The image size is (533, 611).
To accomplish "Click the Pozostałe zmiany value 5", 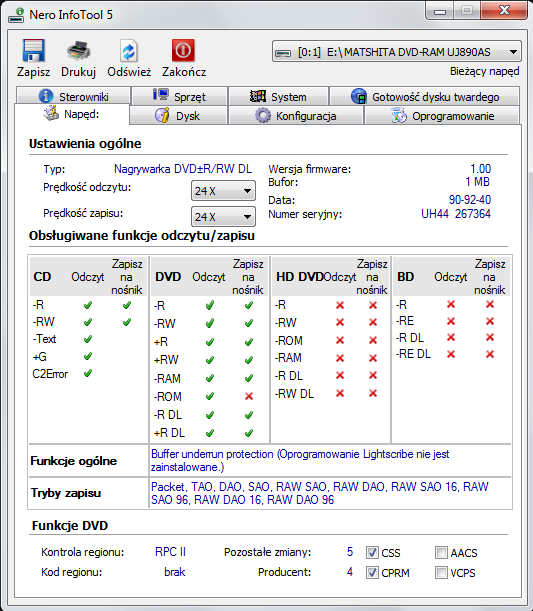I will click(350, 552).
